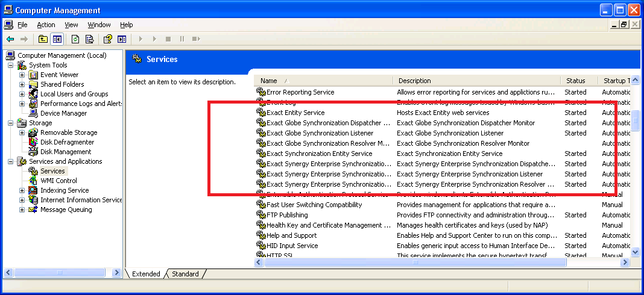
Task: Click gear icon of HID Input Service
Action: click(261, 246)
